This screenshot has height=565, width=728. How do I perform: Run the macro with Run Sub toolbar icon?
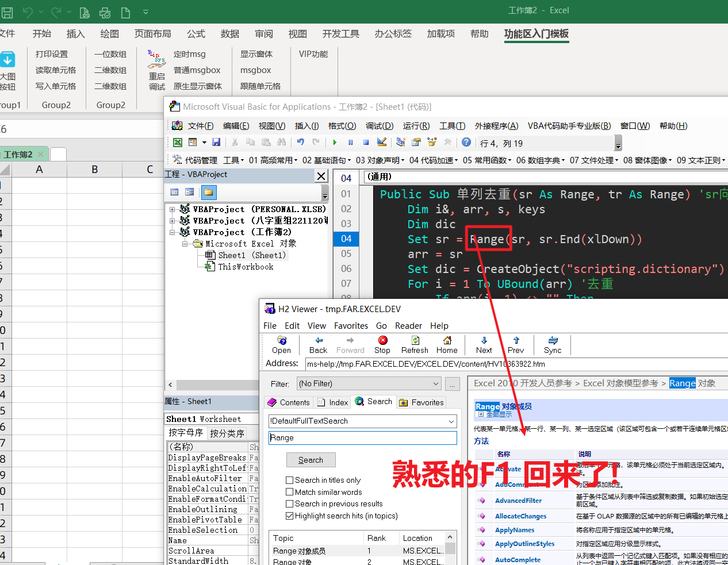click(335, 142)
